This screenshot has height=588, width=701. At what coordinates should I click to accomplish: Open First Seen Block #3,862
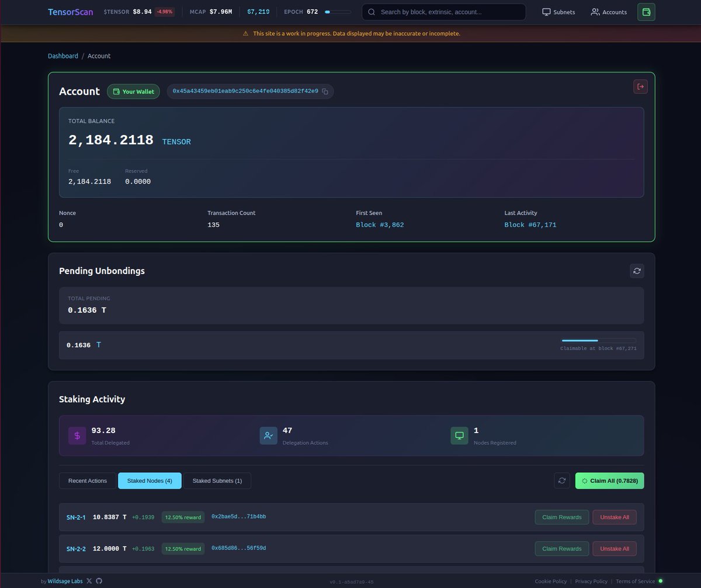pyautogui.click(x=380, y=225)
